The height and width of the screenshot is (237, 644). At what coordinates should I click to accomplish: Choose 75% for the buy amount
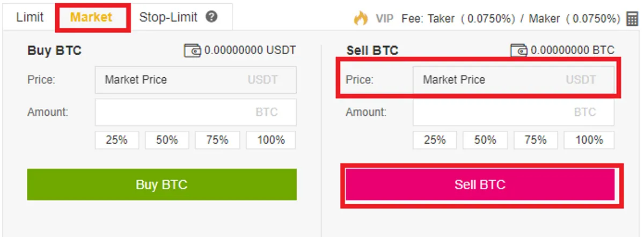[217, 140]
